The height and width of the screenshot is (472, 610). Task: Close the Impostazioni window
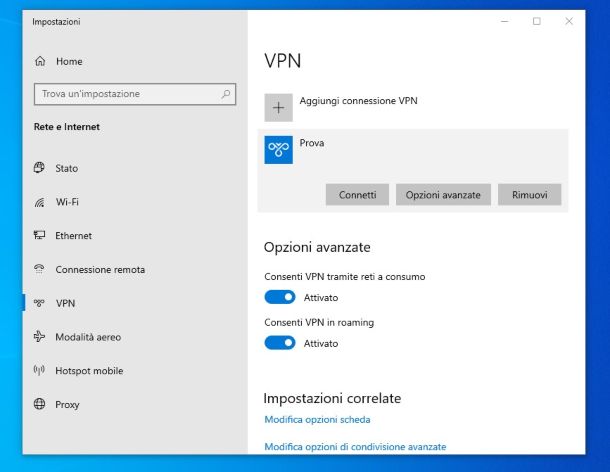[569, 21]
